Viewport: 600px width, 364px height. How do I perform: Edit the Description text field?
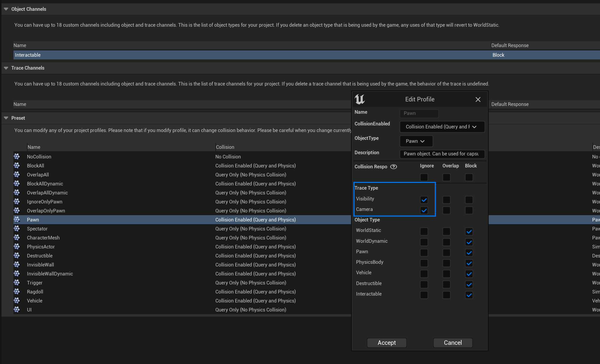click(442, 154)
